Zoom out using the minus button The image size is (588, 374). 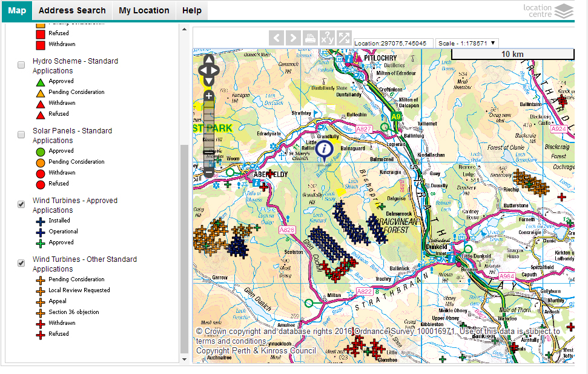point(209,173)
